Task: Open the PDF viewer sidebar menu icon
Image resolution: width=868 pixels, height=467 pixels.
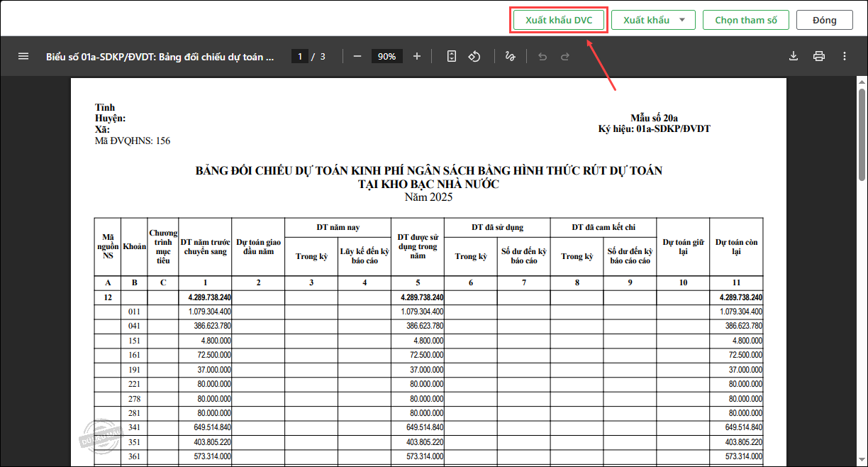Action: pos(23,56)
